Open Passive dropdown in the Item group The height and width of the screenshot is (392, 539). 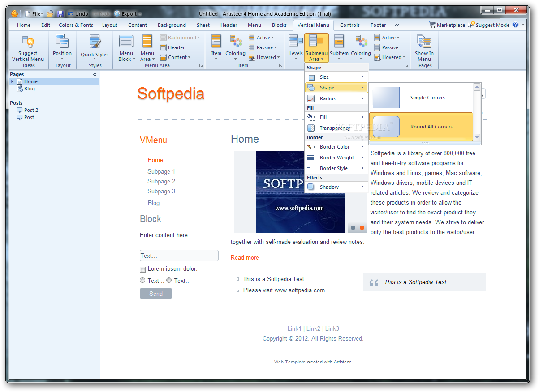263,47
